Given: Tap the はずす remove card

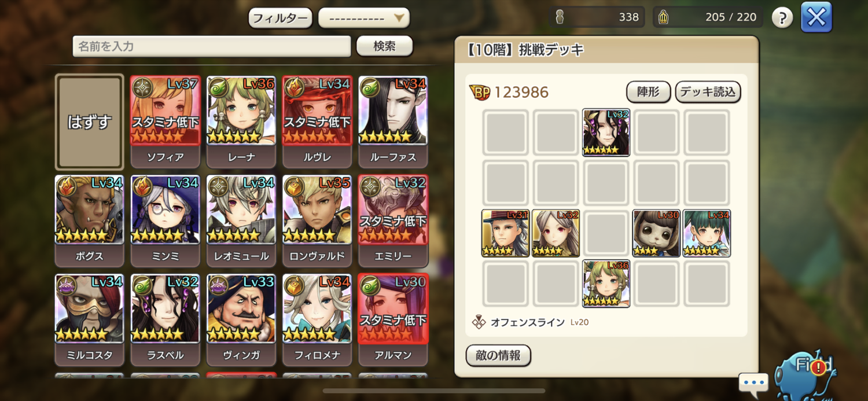Looking at the screenshot, I should click(90, 122).
